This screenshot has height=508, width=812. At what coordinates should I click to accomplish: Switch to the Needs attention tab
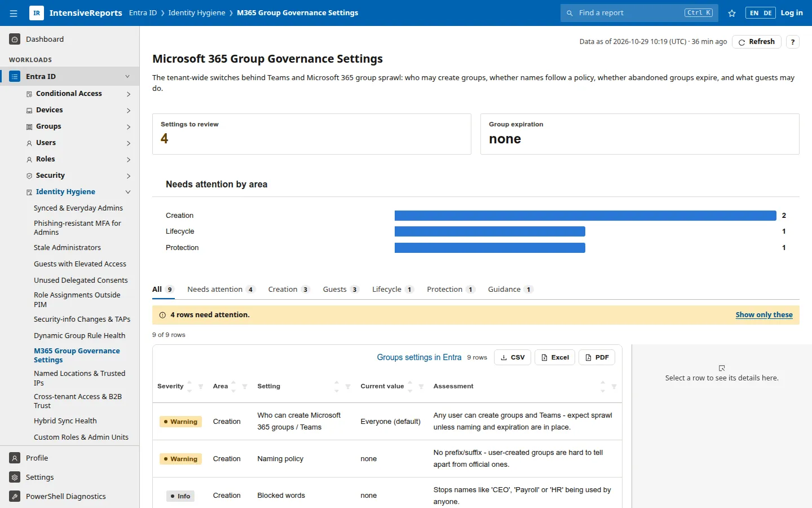221,290
